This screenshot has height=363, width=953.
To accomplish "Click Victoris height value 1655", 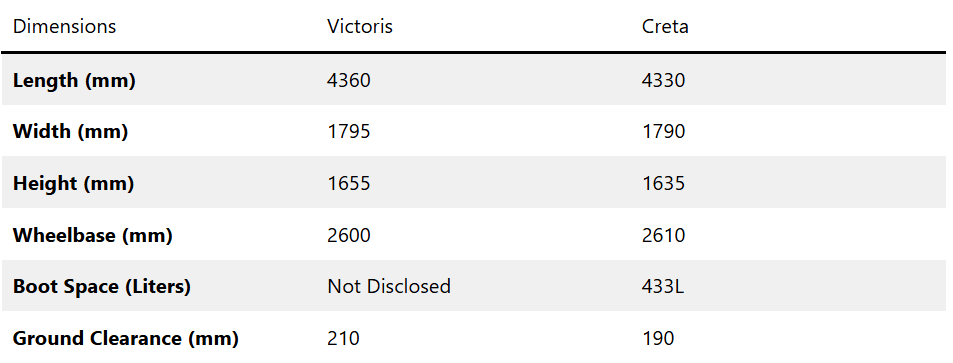I will click(349, 183).
